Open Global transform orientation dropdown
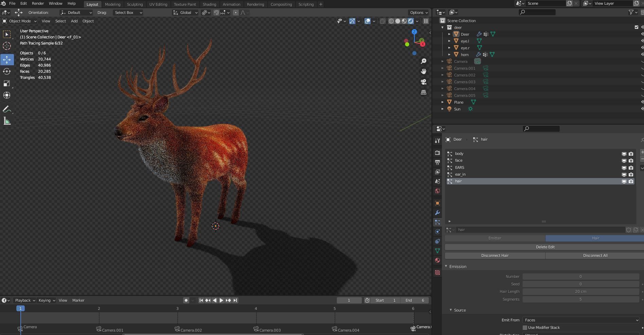Screen dimensions: 644x335 (x=185, y=13)
